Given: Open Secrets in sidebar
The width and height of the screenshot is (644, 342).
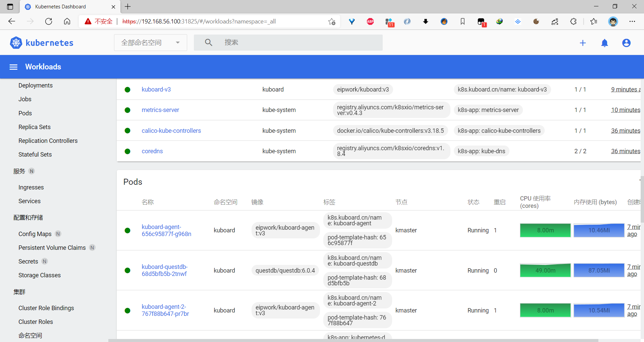Looking at the screenshot, I should (x=28, y=262).
